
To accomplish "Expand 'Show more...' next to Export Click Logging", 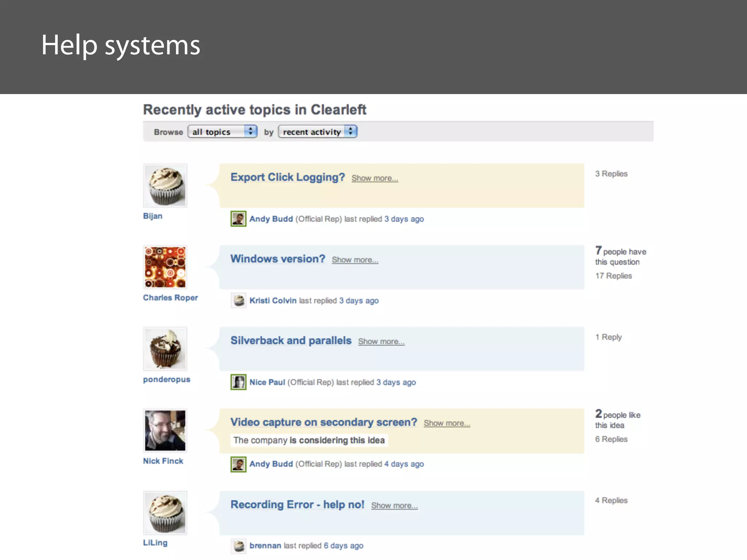I will [375, 178].
